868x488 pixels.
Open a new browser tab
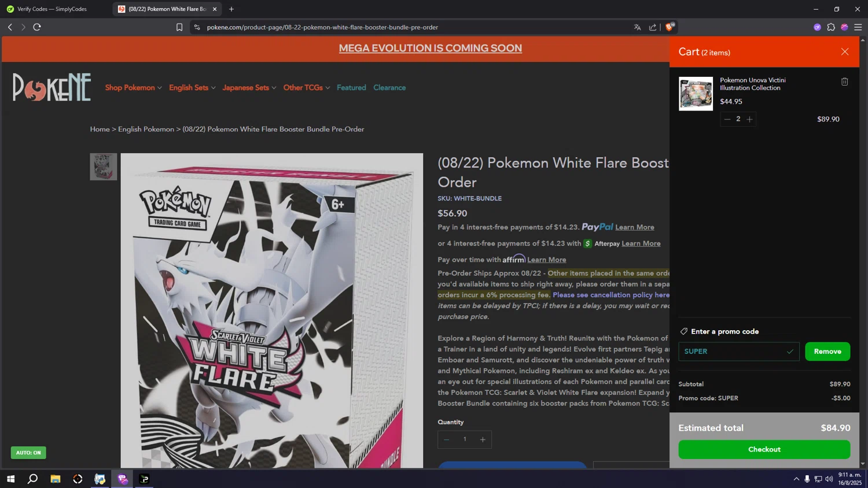(231, 9)
